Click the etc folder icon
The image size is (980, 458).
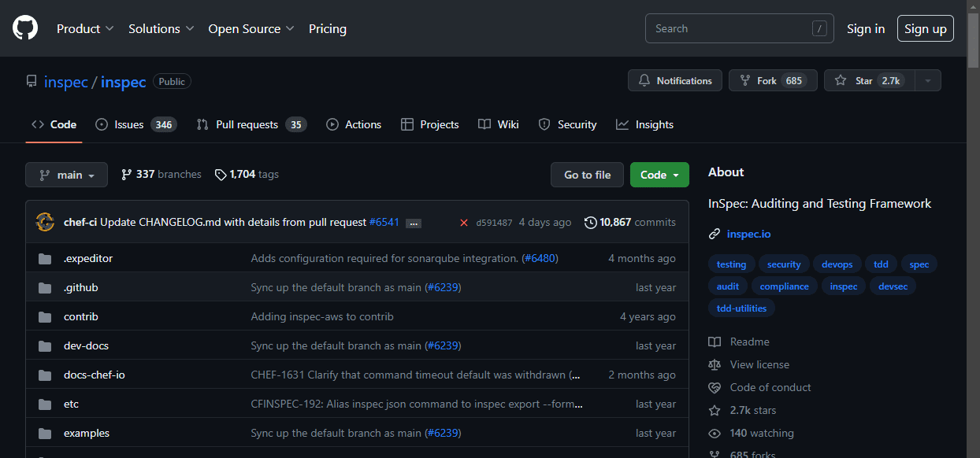45,404
